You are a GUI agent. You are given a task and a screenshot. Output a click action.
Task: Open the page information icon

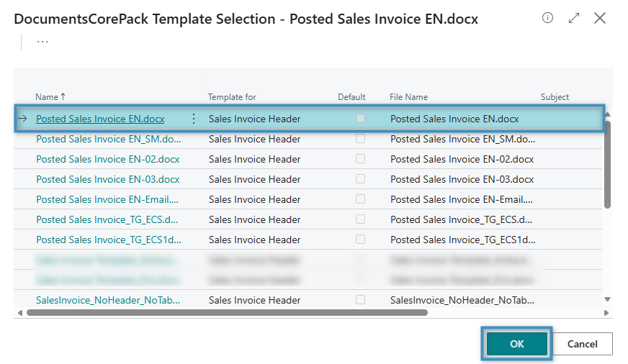(547, 18)
